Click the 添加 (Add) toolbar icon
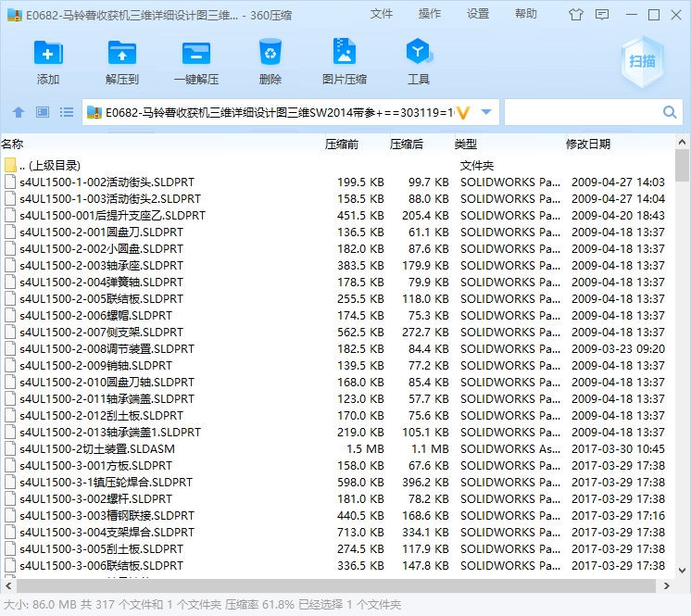The image size is (691, 616). click(48, 54)
